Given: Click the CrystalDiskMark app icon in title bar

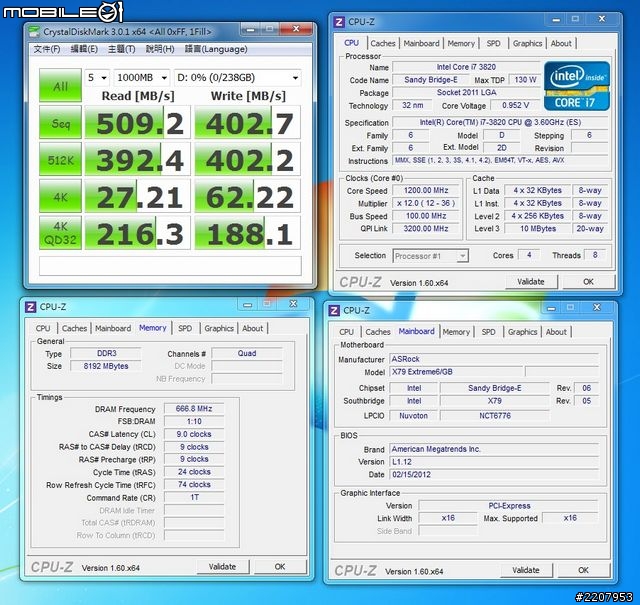Looking at the screenshot, I should tap(34, 31).
